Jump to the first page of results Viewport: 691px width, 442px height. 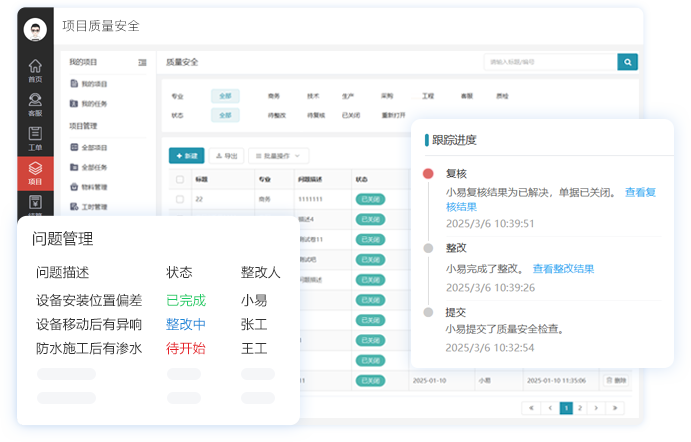coord(531,408)
